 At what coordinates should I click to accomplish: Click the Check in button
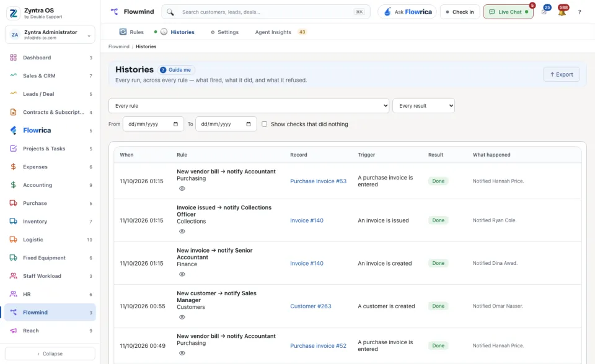460,12
